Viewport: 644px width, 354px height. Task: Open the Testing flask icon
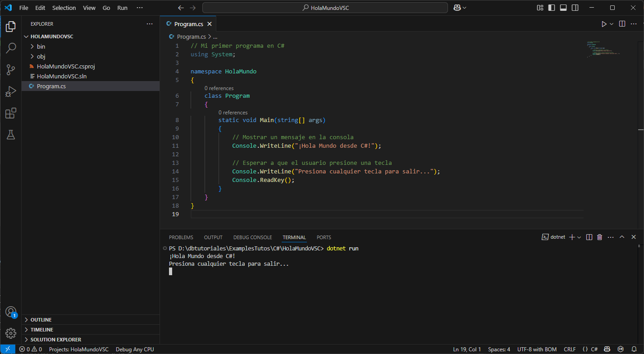point(11,135)
